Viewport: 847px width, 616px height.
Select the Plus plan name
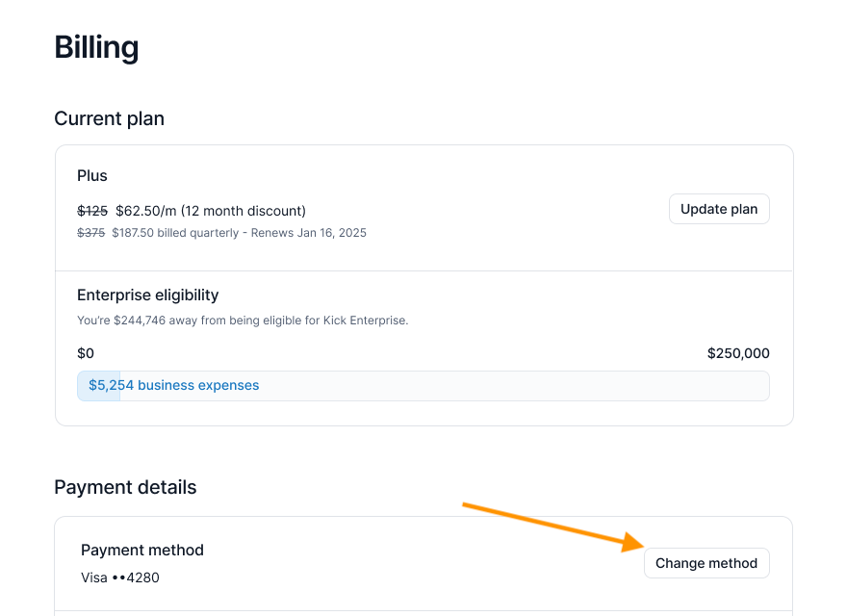point(92,176)
